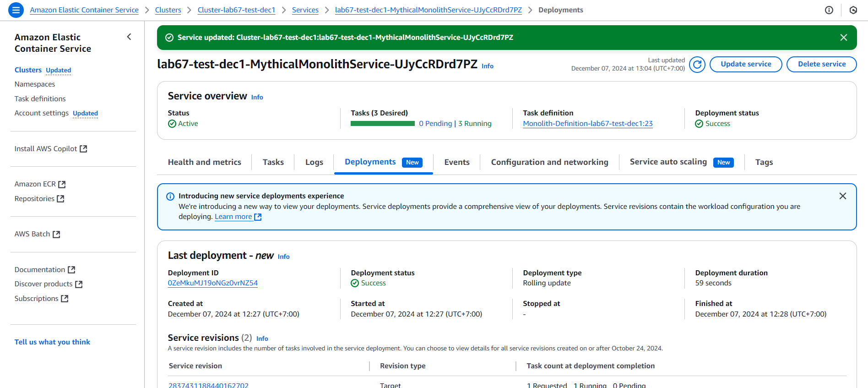Open the Tags tab
This screenshot has width=868, height=388.
pyautogui.click(x=764, y=162)
